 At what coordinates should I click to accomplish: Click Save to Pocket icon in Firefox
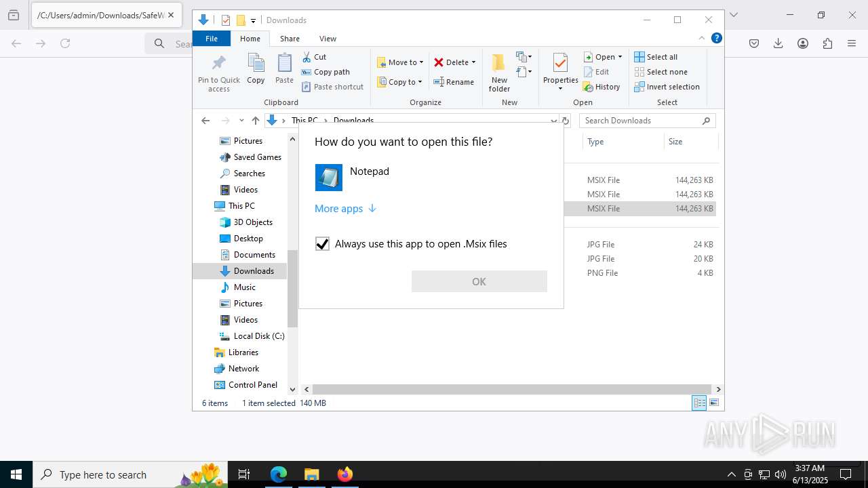753,43
